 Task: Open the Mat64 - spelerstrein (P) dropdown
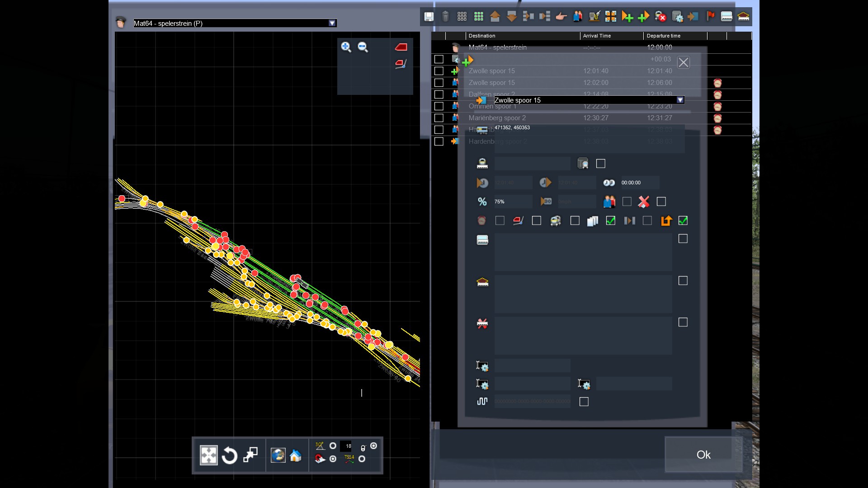(332, 23)
